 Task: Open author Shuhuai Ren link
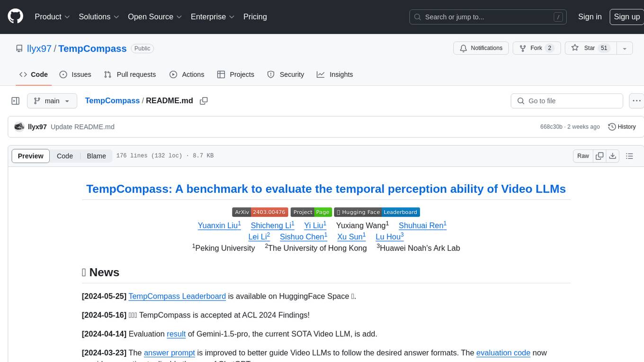pos(422,225)
